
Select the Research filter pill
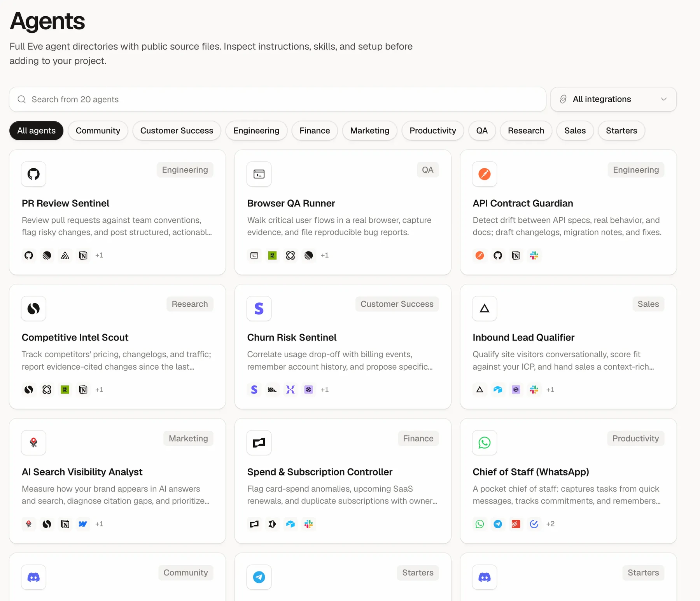[526, 131]
